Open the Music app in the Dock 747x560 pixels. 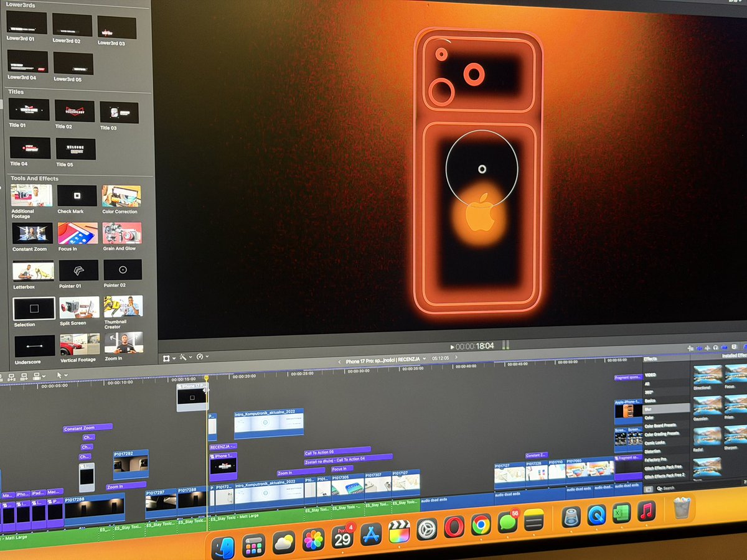click(x=647, y=511)
